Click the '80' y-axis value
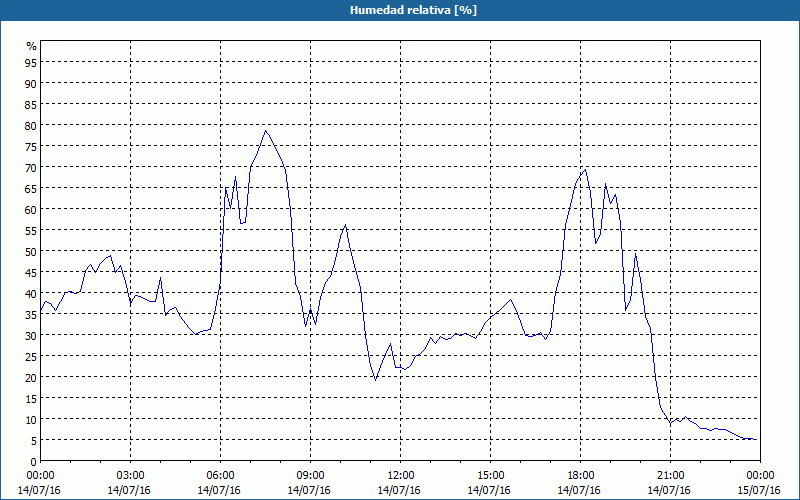800x500 pixels. 31,125
